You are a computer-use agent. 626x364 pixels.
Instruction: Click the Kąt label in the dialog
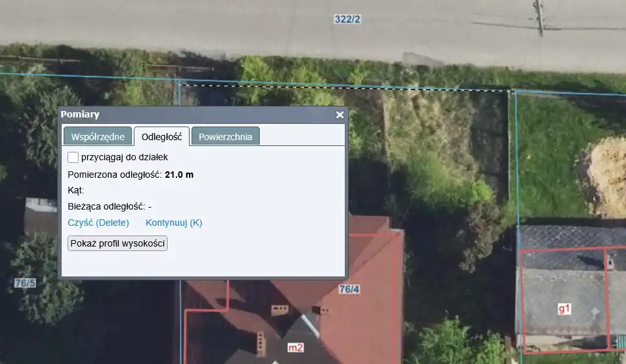coord(76,191)
